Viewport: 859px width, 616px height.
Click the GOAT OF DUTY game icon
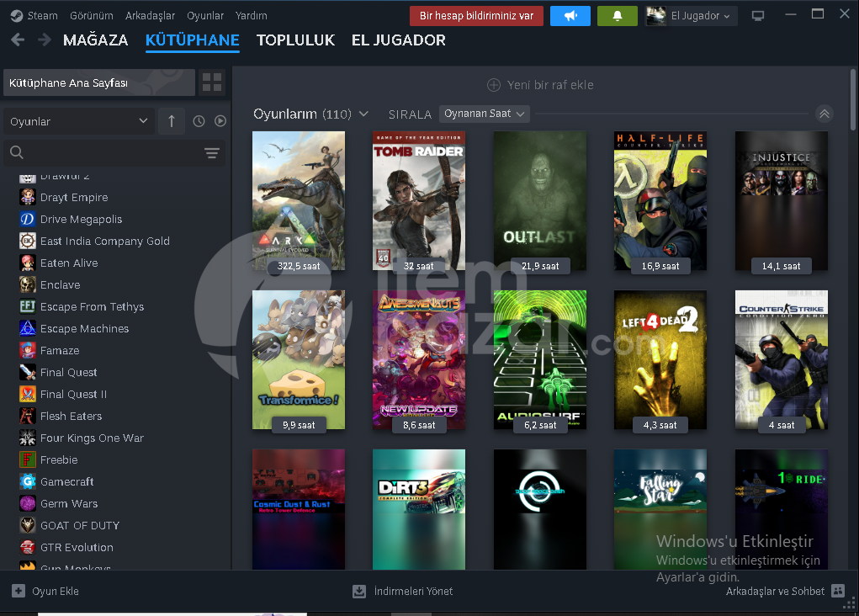28,525
